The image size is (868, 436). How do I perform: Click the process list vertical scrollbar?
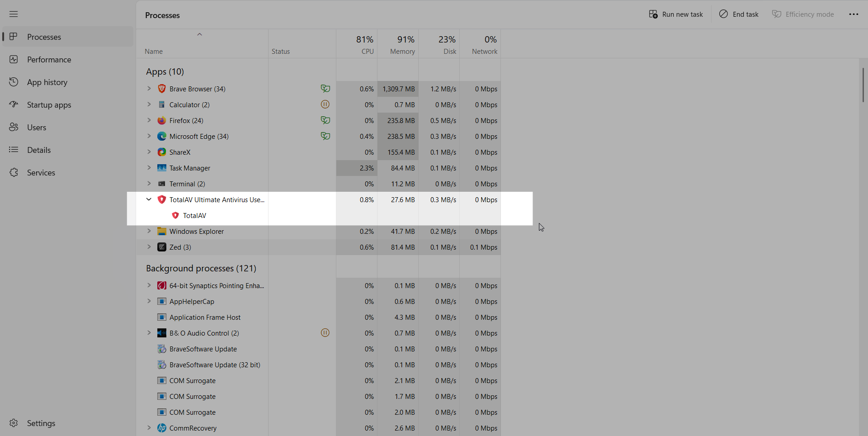pyautogui.click(x=863, y=85)
